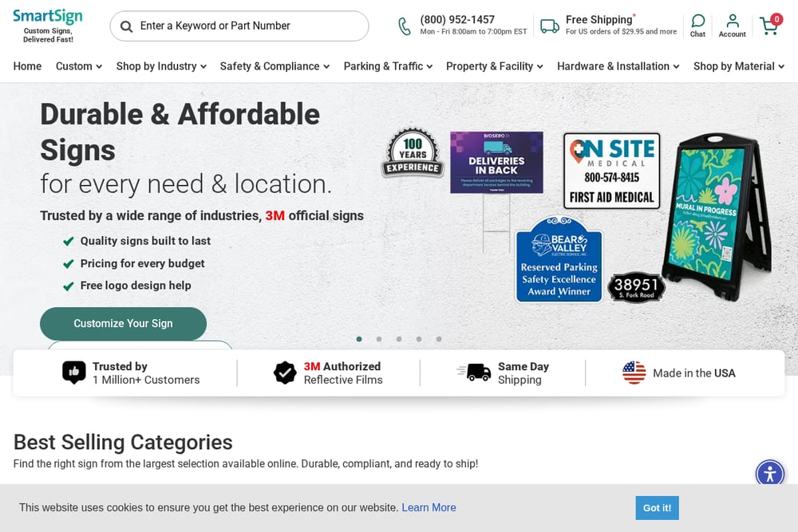Click the Reflective Films text
Viewport: 798px width, 532px height.
[343, 380]
